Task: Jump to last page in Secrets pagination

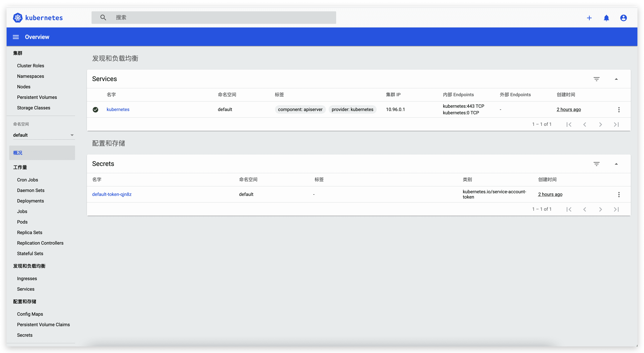Action: [x=616, y=209]
